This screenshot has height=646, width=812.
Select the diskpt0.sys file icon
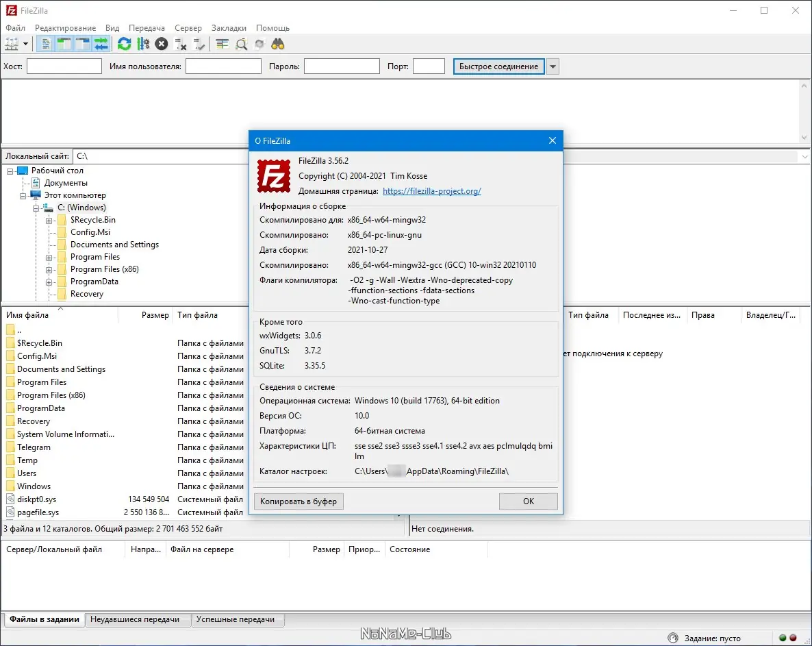coord(10,499)
